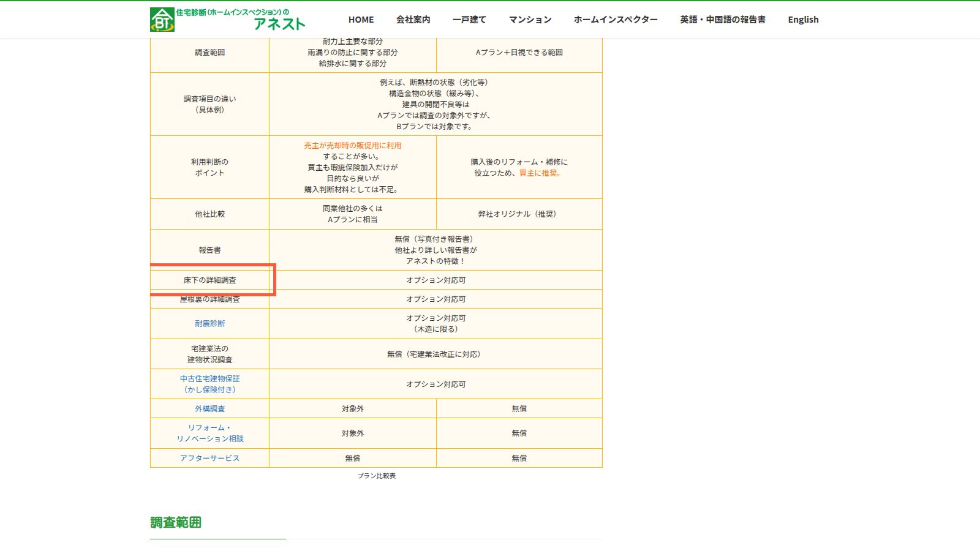Click the 調査範囲 table row label

[x=210, y=52]
